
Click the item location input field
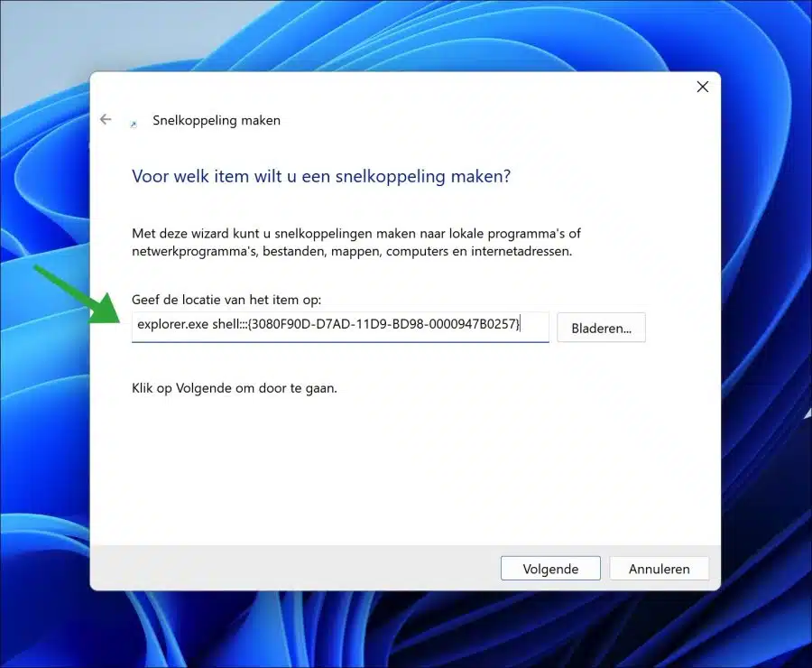pos(340,327)
